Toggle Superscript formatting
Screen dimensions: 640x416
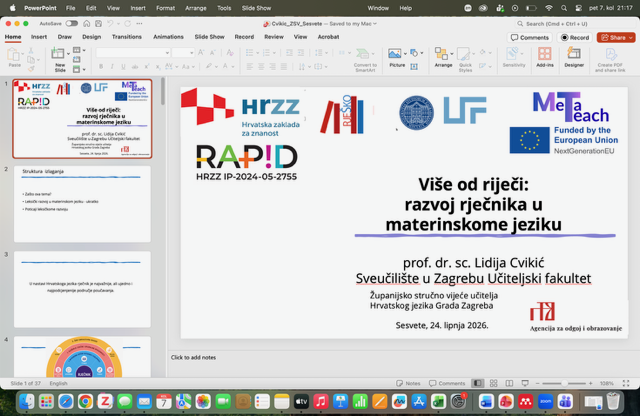(147, 67)
